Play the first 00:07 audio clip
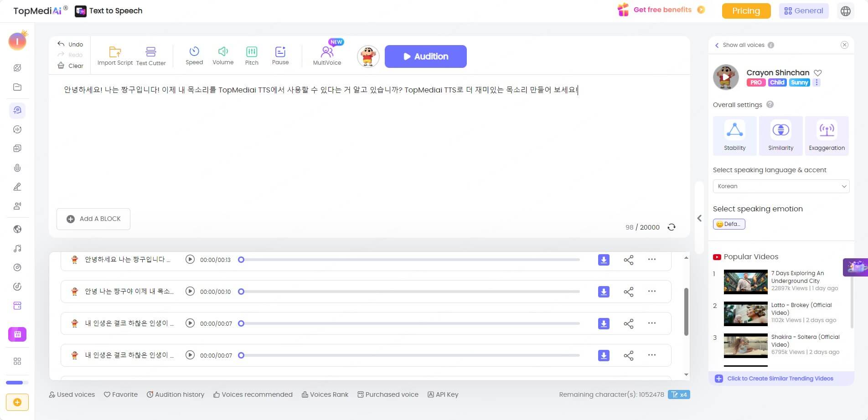The image size is (868, 420). click(190, 323)
